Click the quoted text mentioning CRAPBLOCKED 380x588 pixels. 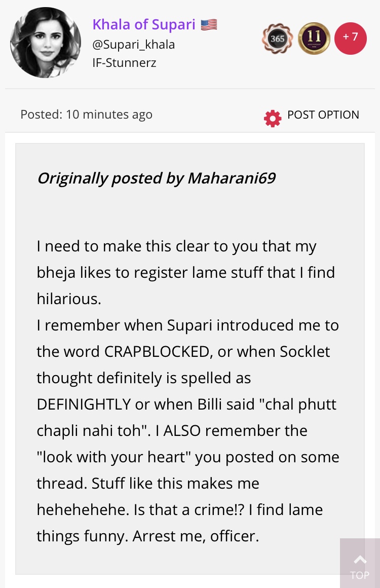[x=183, y=352]
